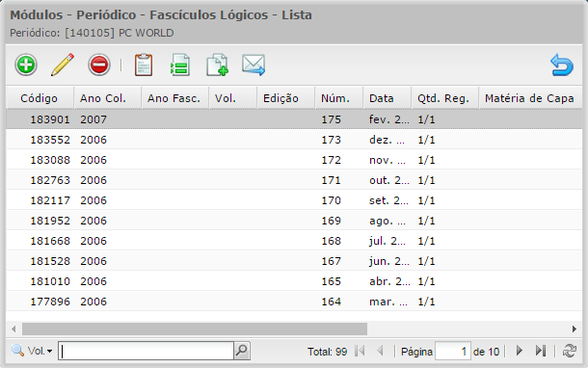The image size is (588, 368).
Task: Go to next page arrow
Action: coord(520,351)
